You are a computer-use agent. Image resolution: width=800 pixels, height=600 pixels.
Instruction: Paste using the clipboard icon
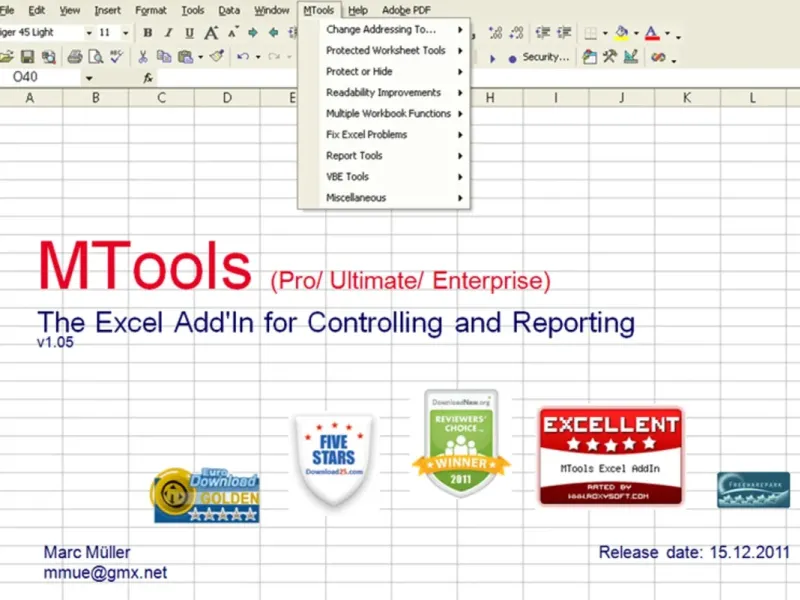click(x=185, y=57)
